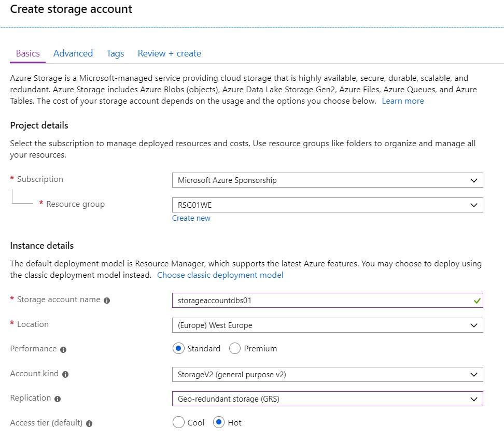504x441 pixels.
Task: Open the Subscription dropdown
Action: (x=328, y=180)
